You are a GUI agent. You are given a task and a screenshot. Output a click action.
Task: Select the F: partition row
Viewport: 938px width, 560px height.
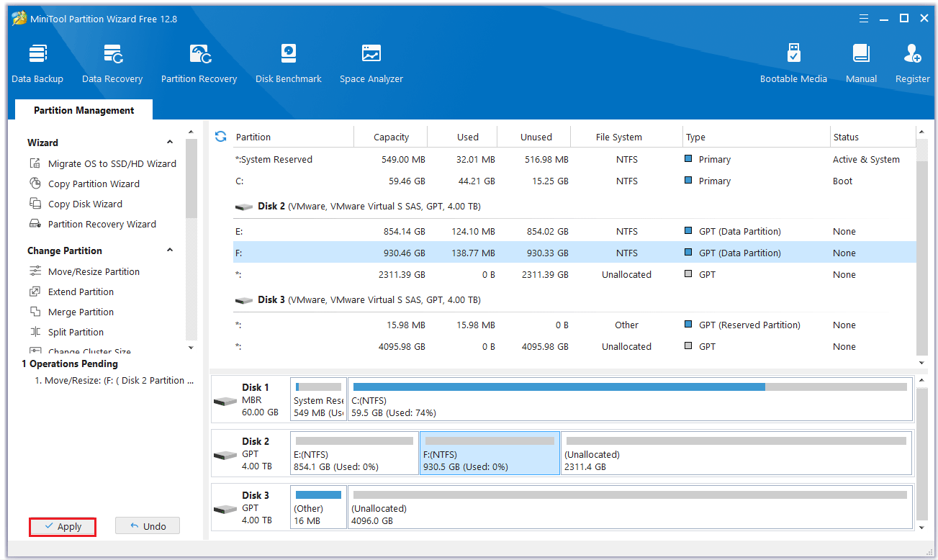pos(574,253)
